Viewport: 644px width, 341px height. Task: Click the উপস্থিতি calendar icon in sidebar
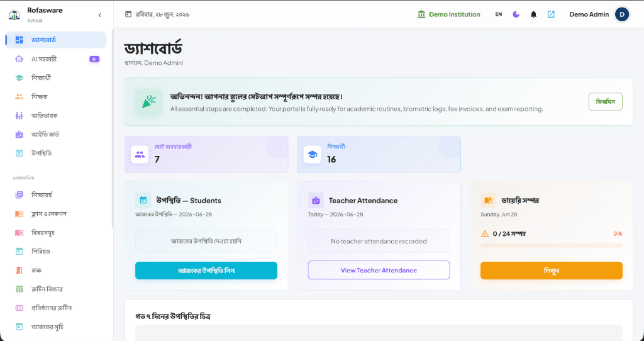[19, 154]
